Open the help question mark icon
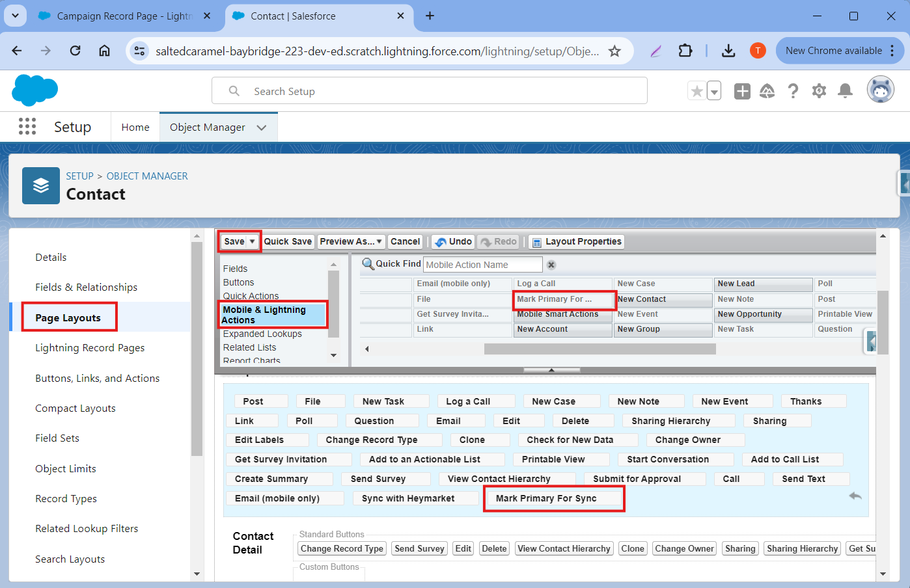The image size is (910, 588). pos(793,92)
